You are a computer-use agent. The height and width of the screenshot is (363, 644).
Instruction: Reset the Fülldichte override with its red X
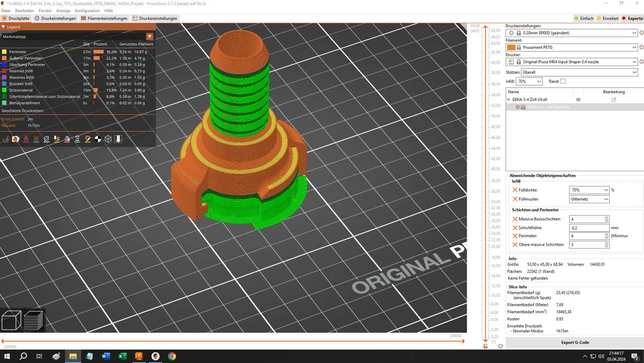coord(514,190)
